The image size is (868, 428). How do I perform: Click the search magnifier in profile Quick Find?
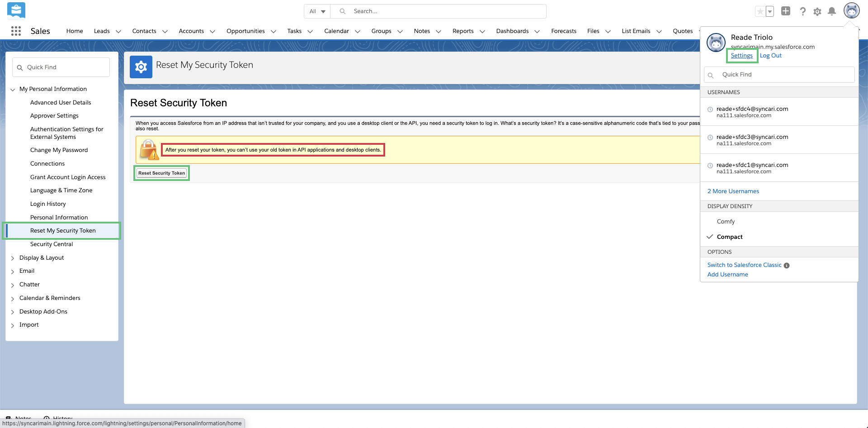coord(711,75)
